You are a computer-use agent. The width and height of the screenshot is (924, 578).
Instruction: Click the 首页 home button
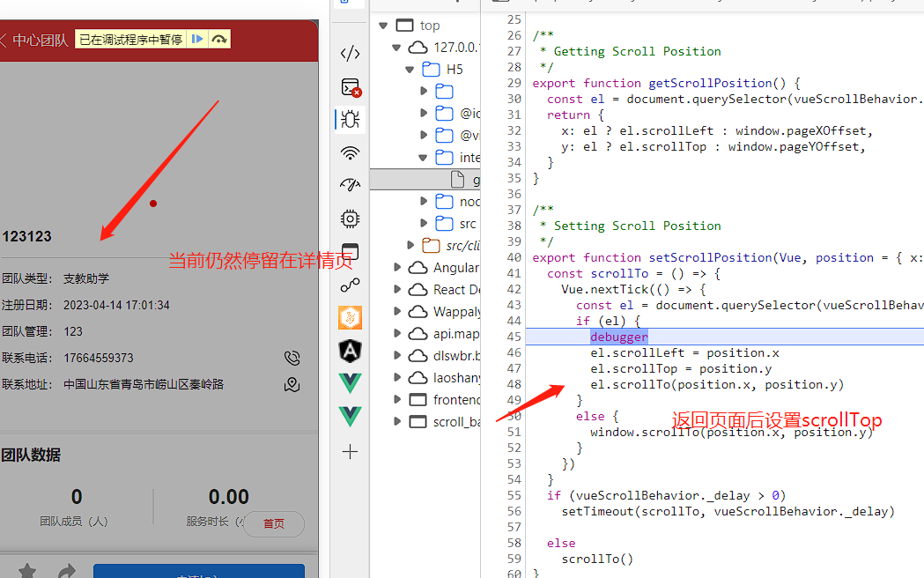coord(274,523)
